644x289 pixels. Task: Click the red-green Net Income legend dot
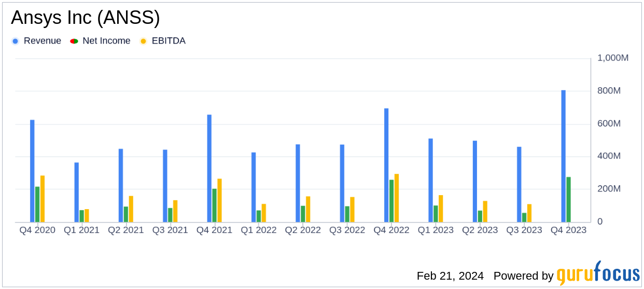[x=74, y=41]
